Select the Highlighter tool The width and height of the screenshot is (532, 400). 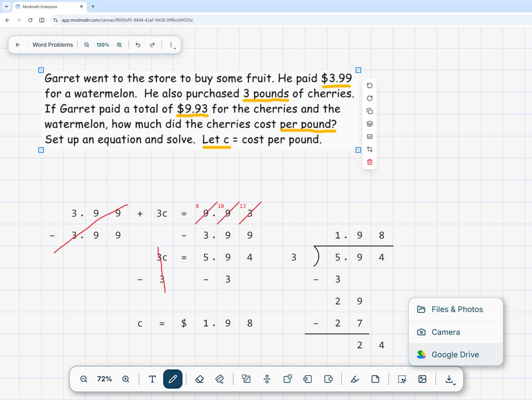(355, 379)
